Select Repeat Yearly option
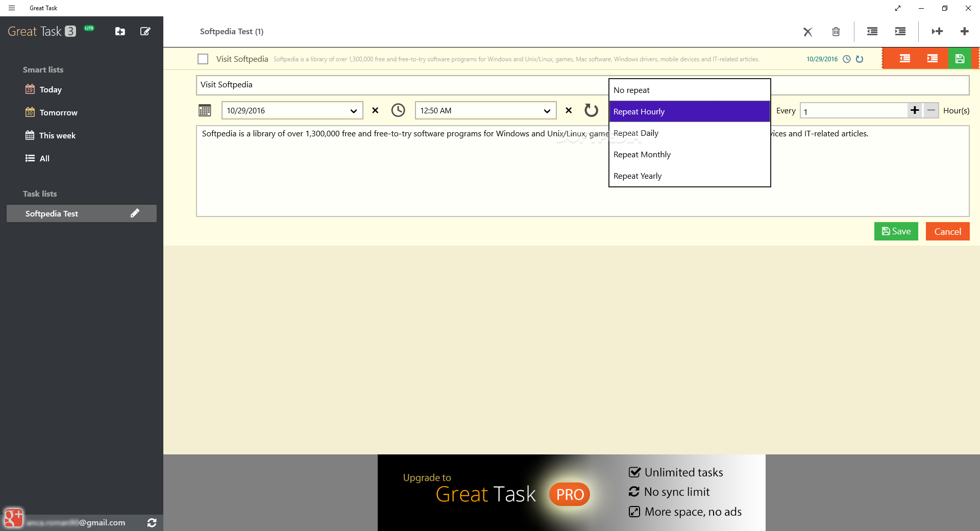 [x=690, y=176]
